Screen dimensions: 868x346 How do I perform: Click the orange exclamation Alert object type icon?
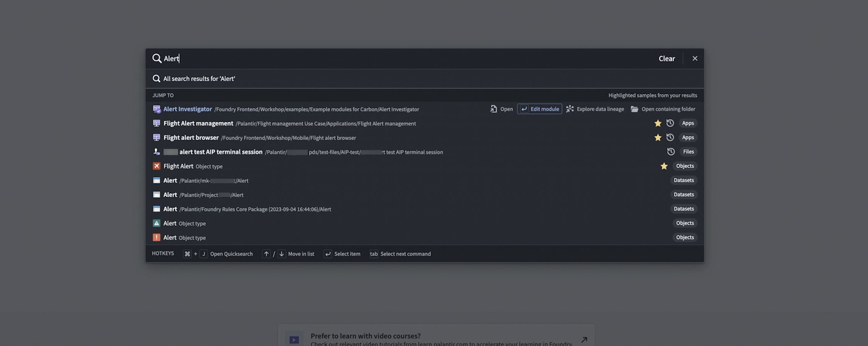click(157, 238)
